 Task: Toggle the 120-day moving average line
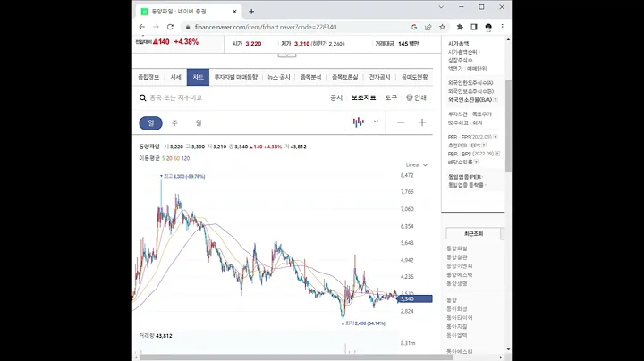(185, 158)
